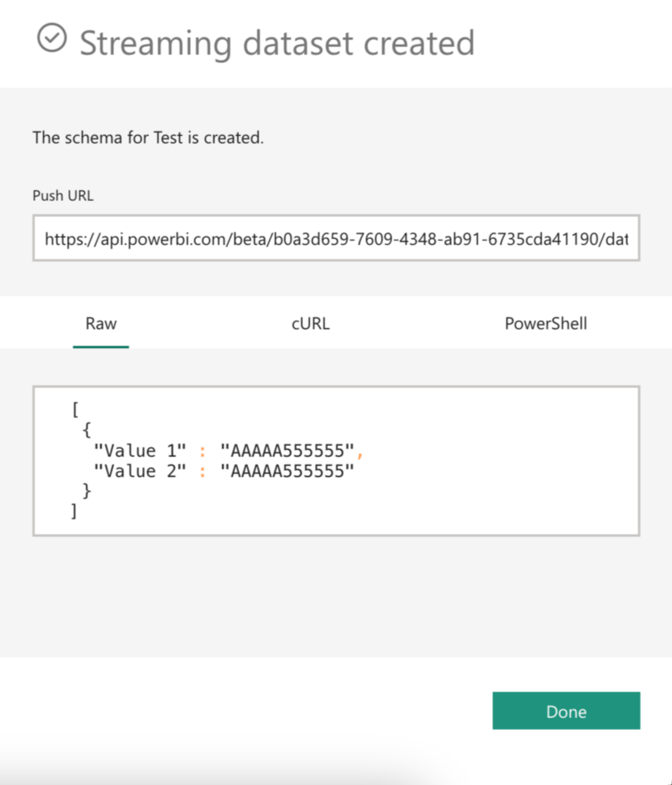Select the PowerShell tab
672x785 pixels.
pyautogui.click(x=545, y=324)
